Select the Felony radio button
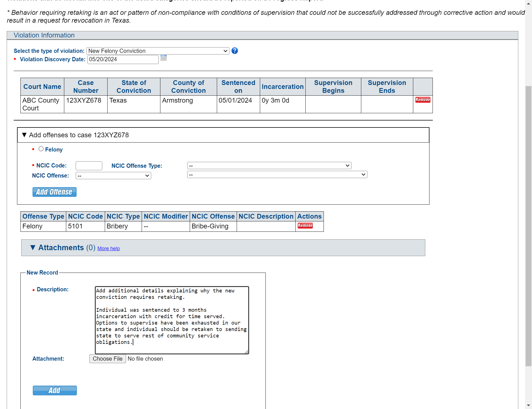 tap(41, 149)
